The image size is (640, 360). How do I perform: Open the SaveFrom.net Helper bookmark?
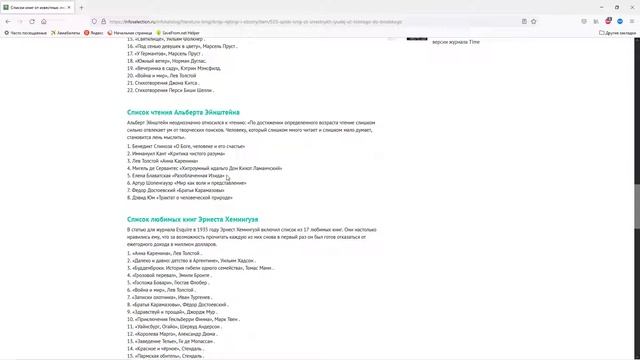click(x=178, y=33)
